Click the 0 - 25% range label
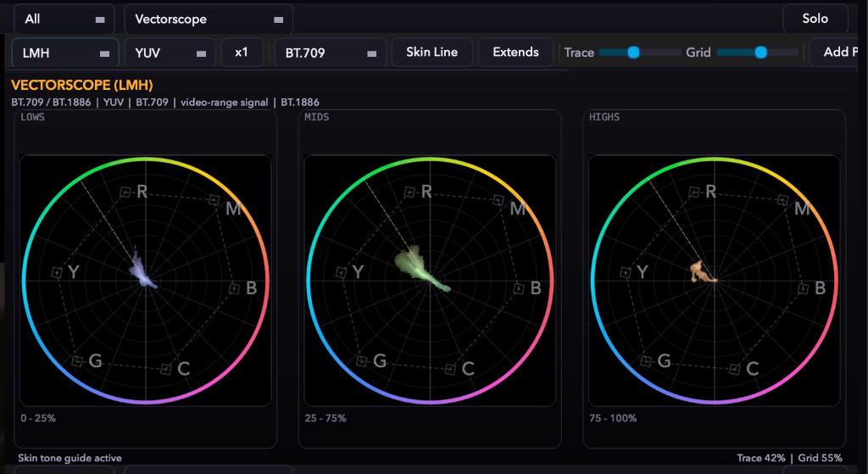Screen dimensions: 868x474 pos(38,418)
